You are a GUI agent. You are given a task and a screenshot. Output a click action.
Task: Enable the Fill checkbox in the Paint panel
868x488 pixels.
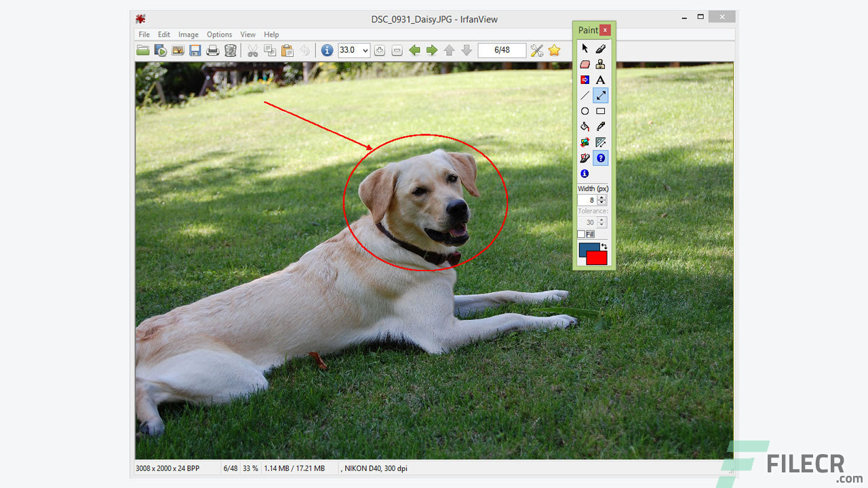pyautogui.click(x=581, y=235)
